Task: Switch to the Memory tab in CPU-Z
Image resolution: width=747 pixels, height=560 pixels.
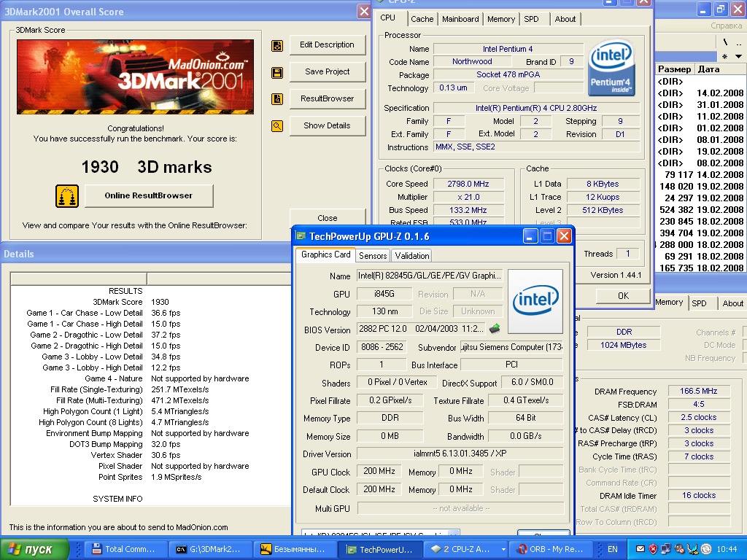Action: coord(500,19)
